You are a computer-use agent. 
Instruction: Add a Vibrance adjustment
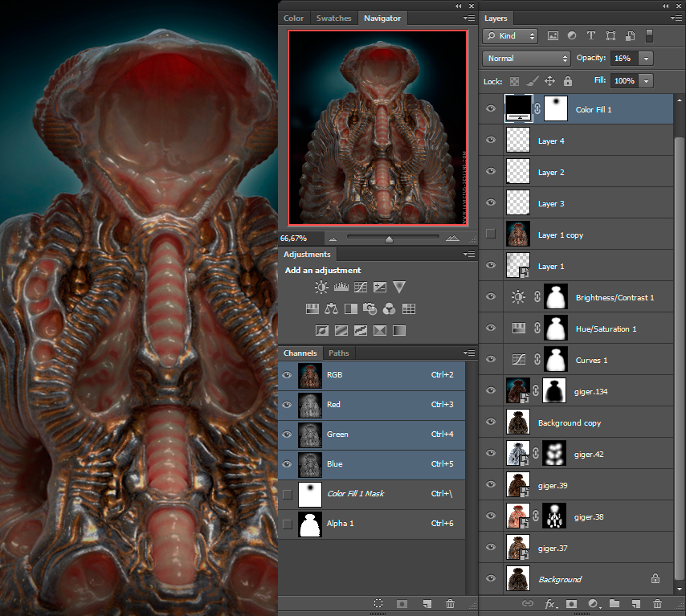click(x=399, y=287)
